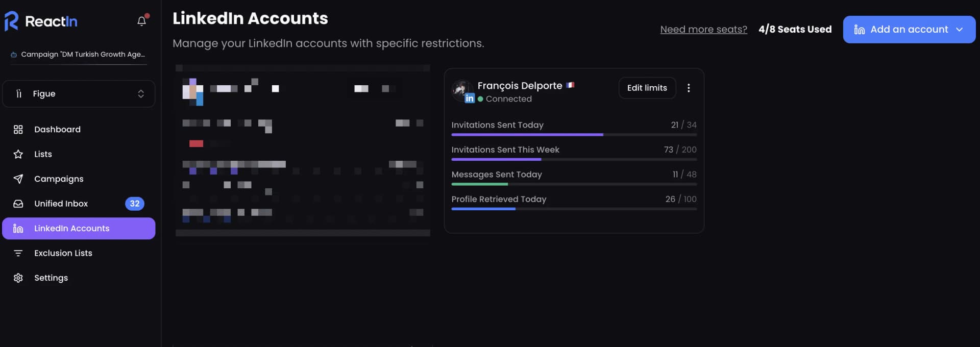Click the Edit limits button
This screenshot has width=980, height=347.
tap(647, 88)
